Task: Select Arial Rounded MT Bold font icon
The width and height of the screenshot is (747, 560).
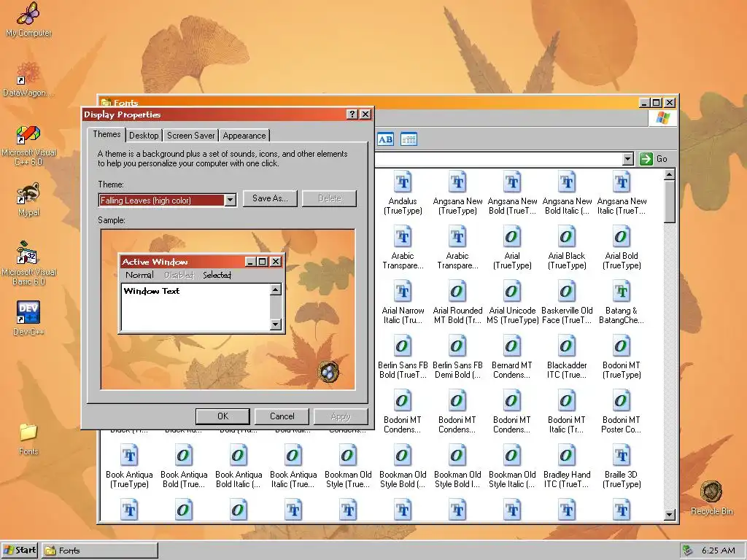Action: pos(457,292)
